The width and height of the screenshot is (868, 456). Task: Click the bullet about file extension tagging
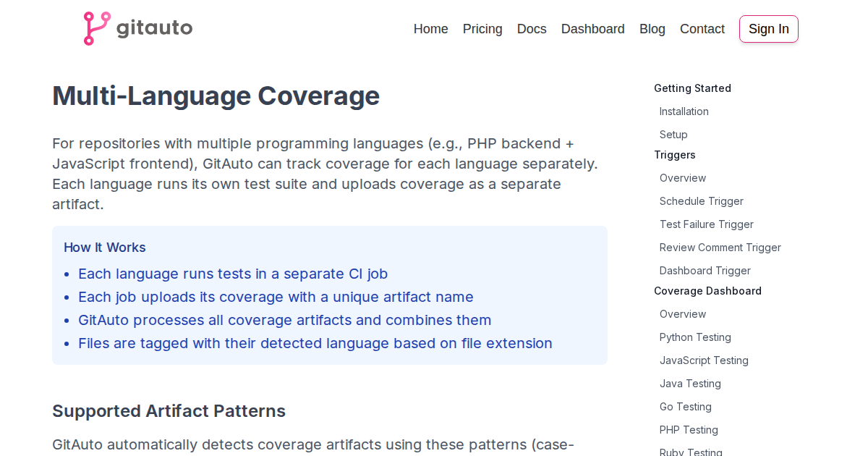(x=315, y=343)
